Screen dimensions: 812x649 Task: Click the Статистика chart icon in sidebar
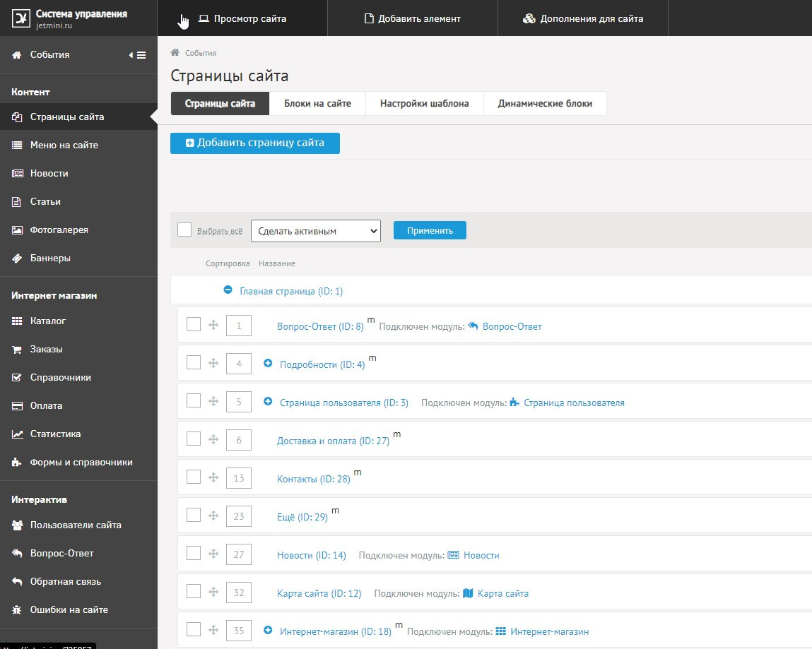pos(17,434)
